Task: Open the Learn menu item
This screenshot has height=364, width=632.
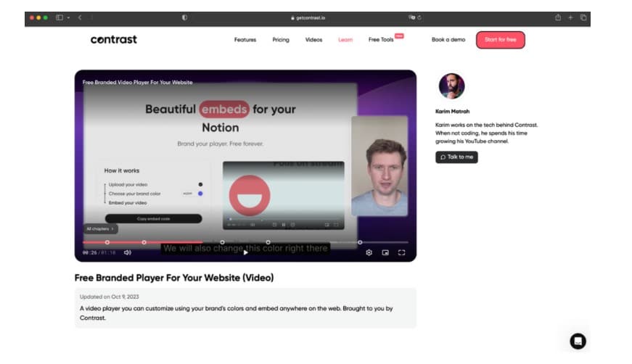Action: (345, 40)
